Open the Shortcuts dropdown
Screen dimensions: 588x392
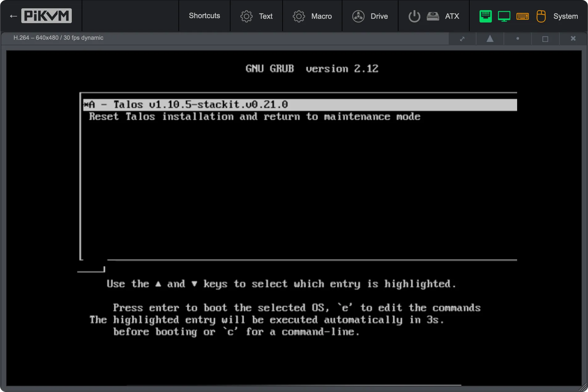204,16
